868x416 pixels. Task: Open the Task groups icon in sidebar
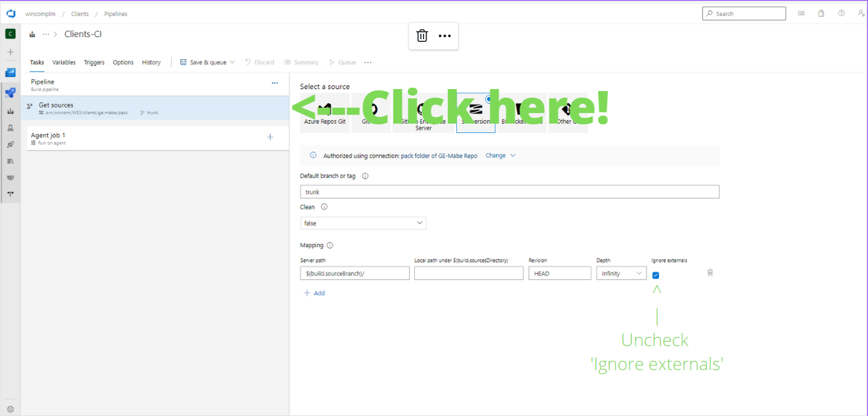[x=11, y=177]
